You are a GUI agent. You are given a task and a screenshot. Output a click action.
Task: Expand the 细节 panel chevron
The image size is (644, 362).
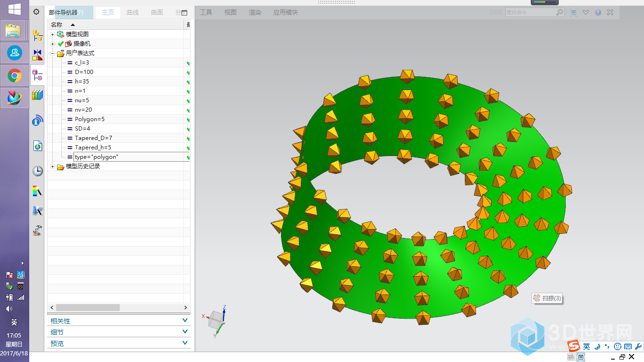tap(185, 332)
